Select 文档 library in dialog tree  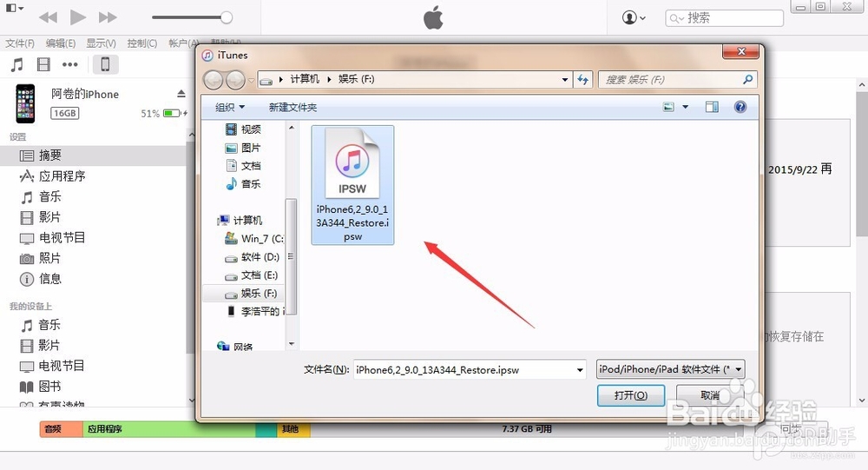coord(244,166)
